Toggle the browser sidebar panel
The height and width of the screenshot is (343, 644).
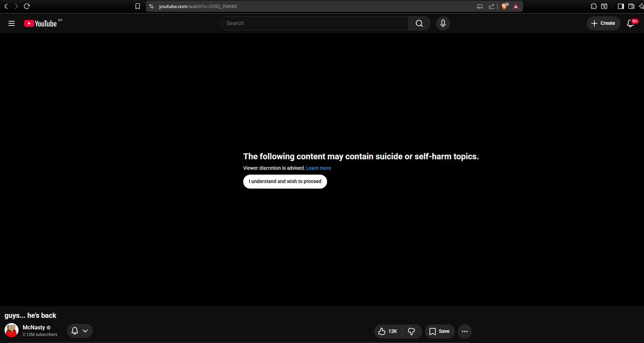(620, 6)
